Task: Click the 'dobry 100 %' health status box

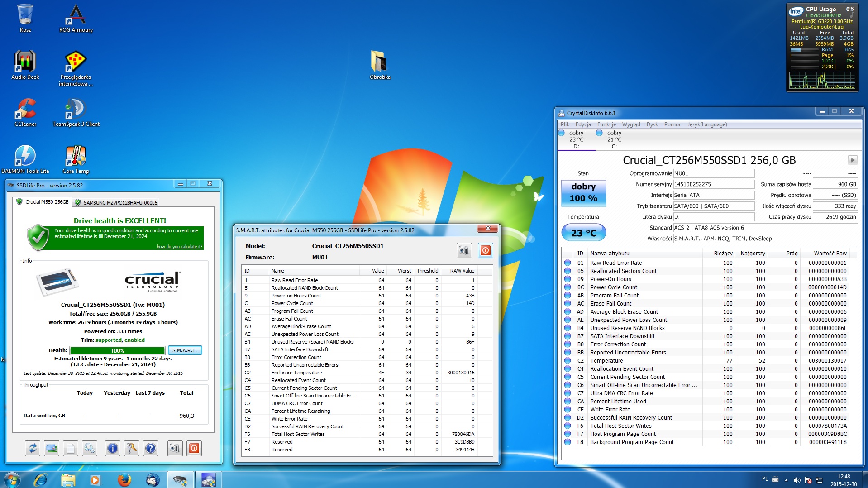Action: [583, 192]
